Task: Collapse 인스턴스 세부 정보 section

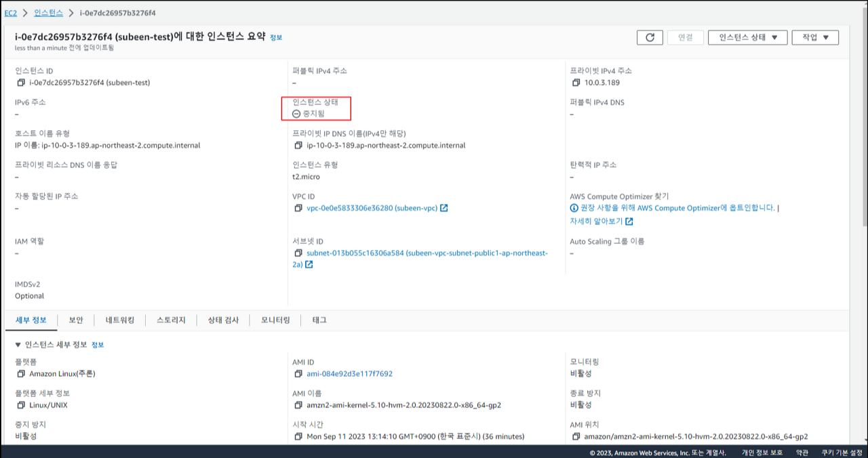Action: click(18, 345)
